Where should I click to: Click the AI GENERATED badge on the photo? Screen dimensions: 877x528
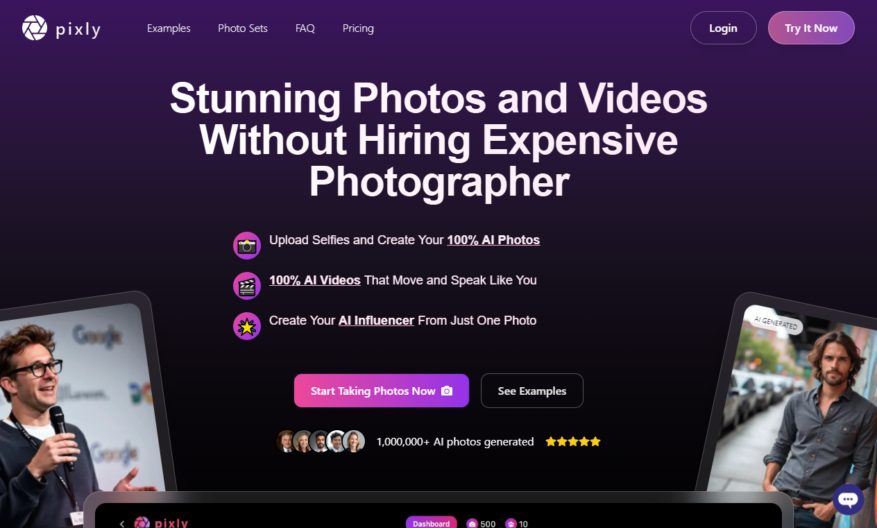pos(776,323)
